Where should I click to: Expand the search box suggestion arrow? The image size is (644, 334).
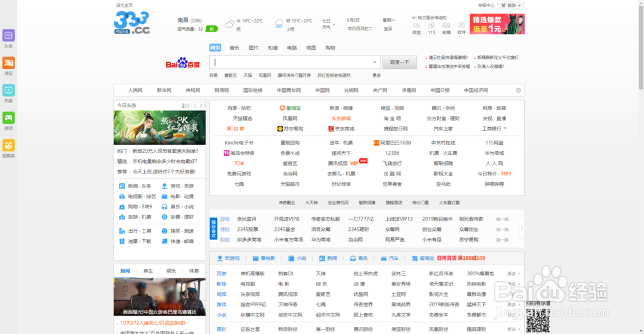pyautogui.click(x=374, y=63)
